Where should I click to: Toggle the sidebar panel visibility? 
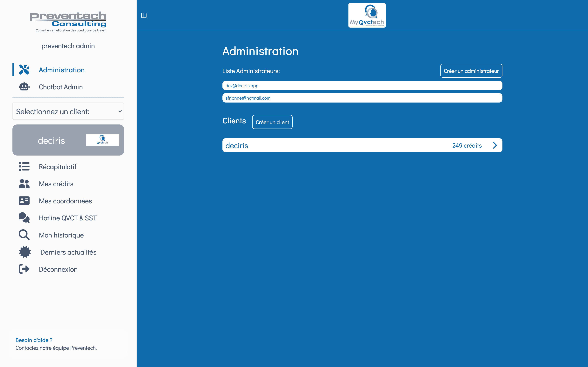(144, 15)
